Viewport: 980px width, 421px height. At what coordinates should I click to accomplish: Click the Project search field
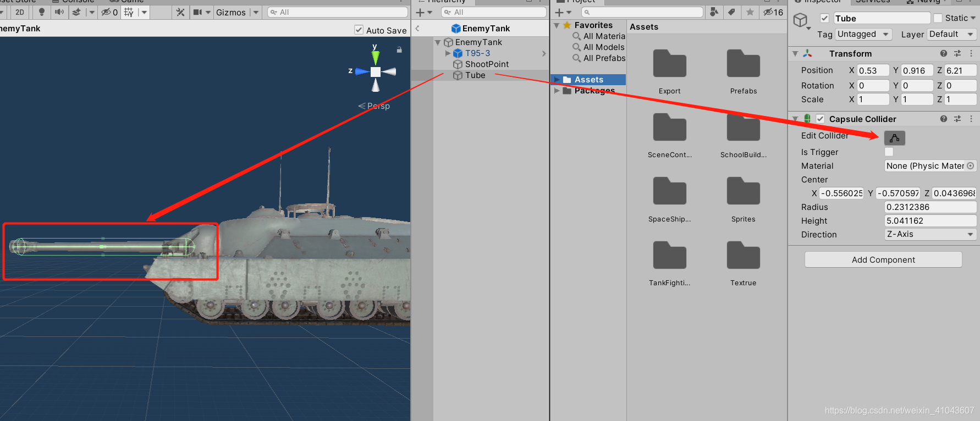(642, 12)
